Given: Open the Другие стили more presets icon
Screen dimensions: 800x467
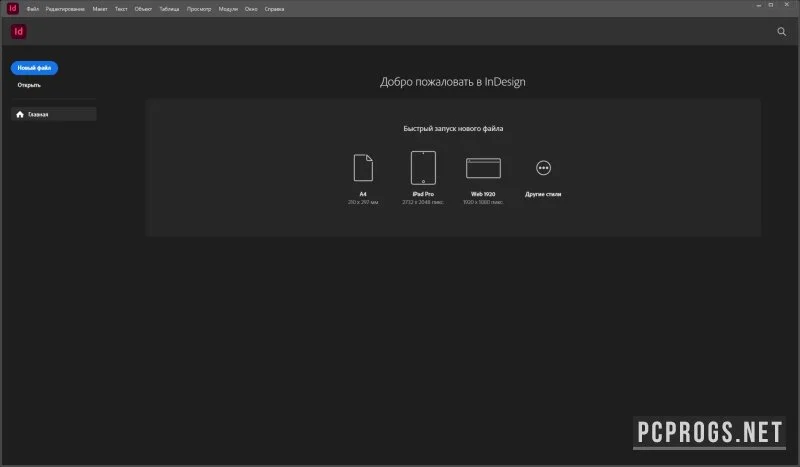Looking at the screenshot, I should tap(543, 168).
